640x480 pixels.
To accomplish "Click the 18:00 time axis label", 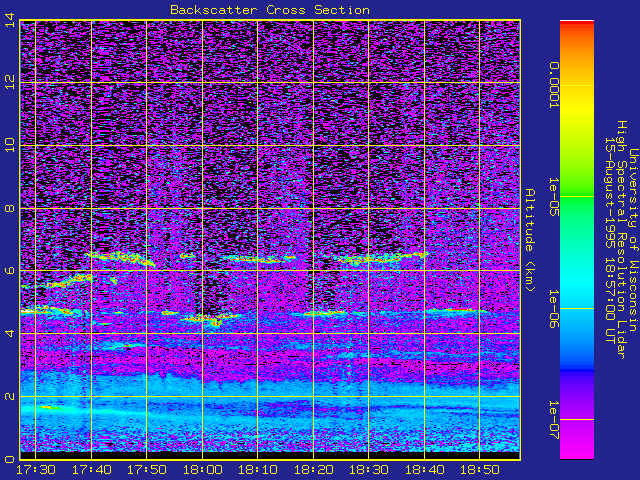I will pyautogui.click(x=202, y=470).
